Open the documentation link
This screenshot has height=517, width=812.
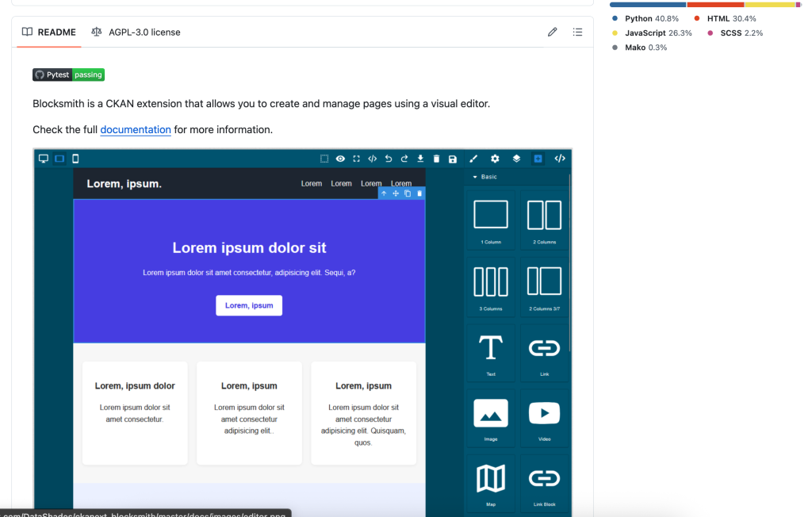(136, 129)
